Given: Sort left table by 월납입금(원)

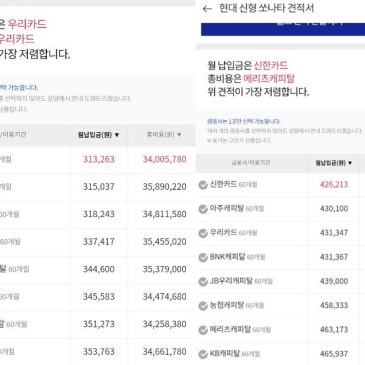Looking at the screenshot, I should 98,135.
